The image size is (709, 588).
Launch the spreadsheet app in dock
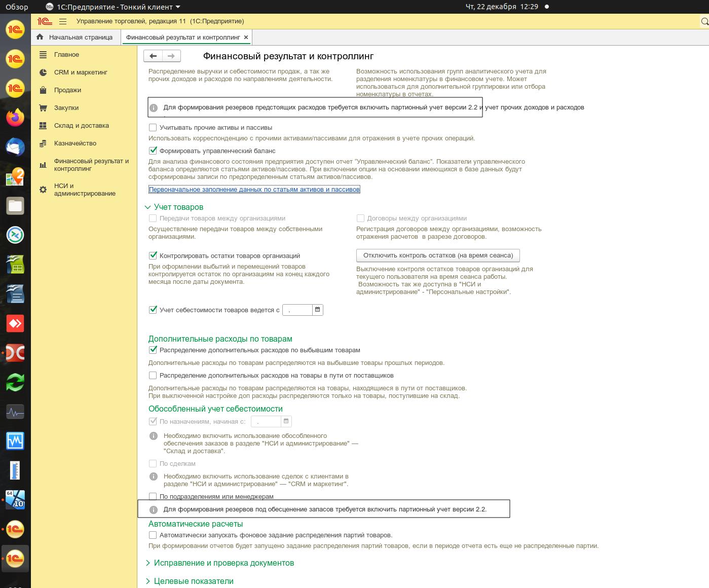(x=15, y=265)
